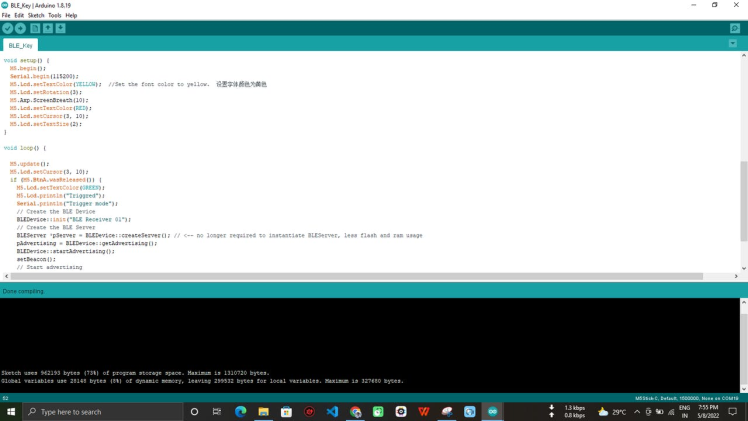Image resolution: width=748 pixels, height=421 pixels.
Task: Click the BLEDevice::init("BLE Receiver 01") line
Action: (73, 219)
